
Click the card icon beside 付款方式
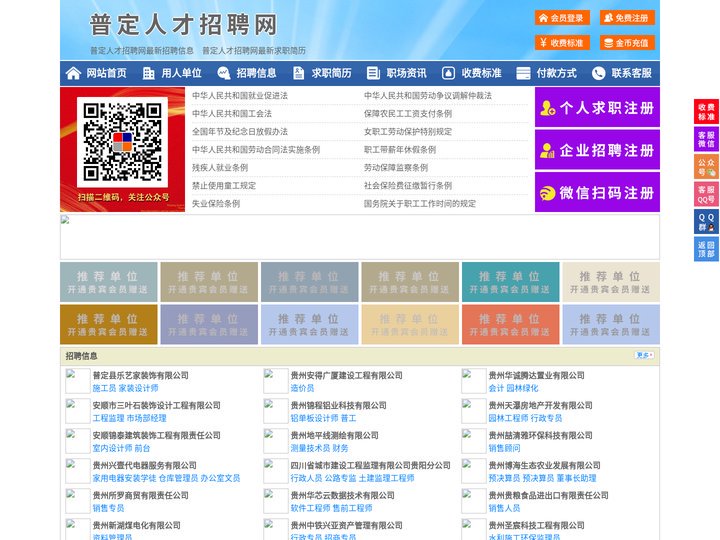point(523,73)
